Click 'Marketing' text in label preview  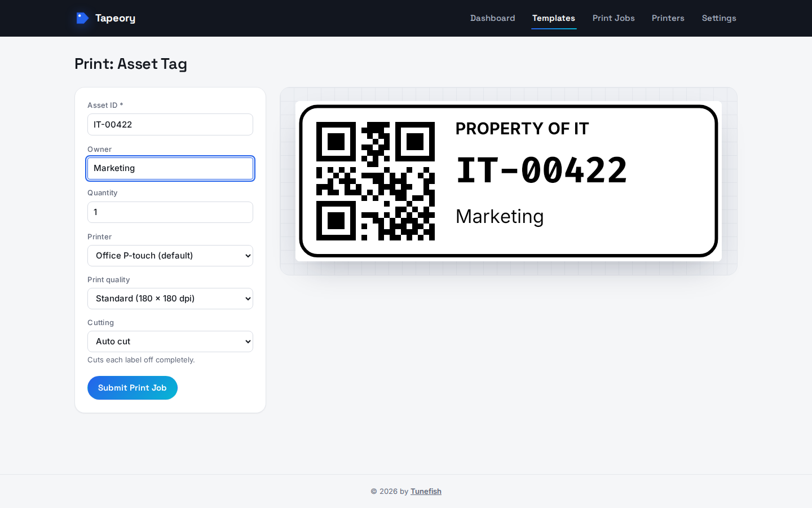(x=500, y=216)
